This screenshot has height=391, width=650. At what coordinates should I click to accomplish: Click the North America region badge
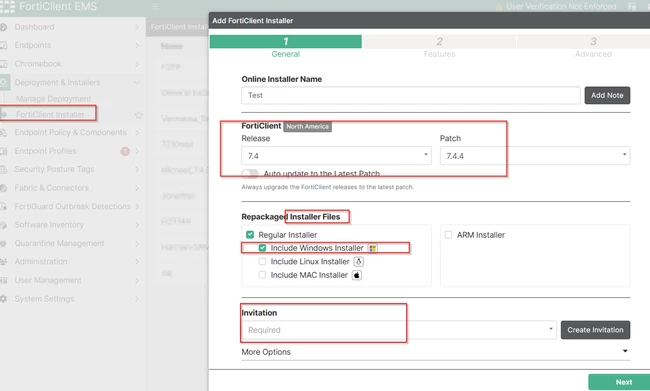(308, 126)
